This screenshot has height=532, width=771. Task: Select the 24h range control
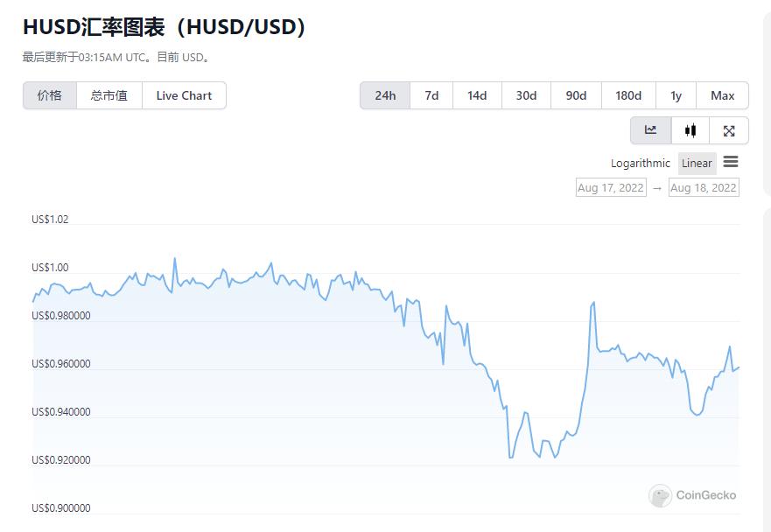click(385, 95)
